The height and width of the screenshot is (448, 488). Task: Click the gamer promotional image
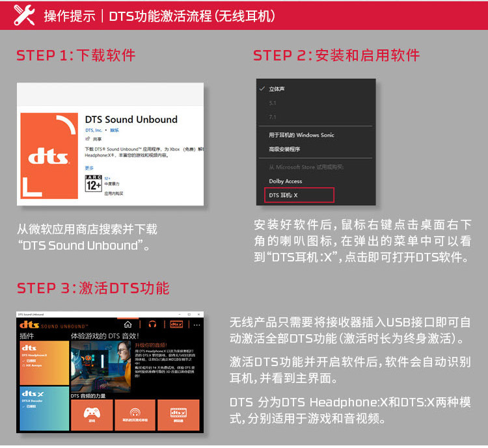[101, 366]
